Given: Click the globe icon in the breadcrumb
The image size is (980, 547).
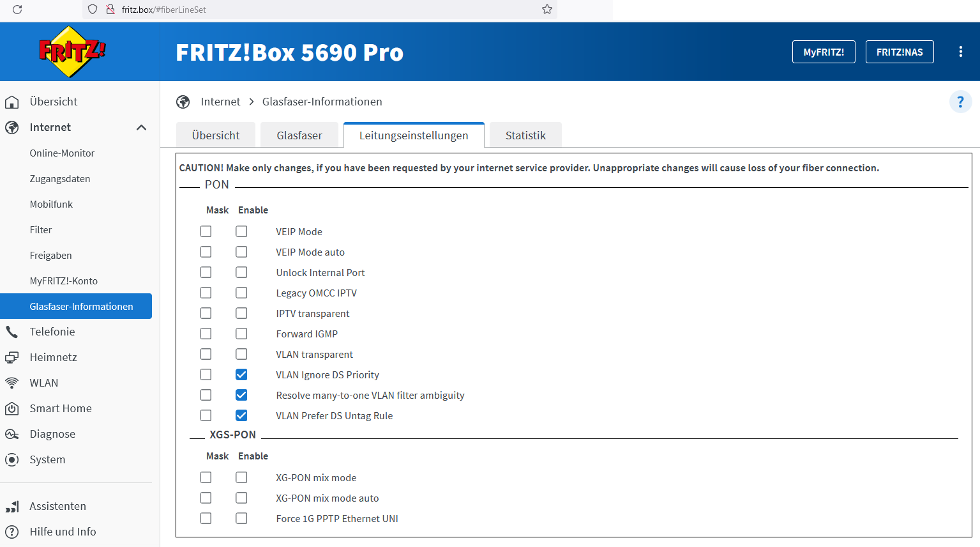Looking at the screenshot, I should point(183,102).
